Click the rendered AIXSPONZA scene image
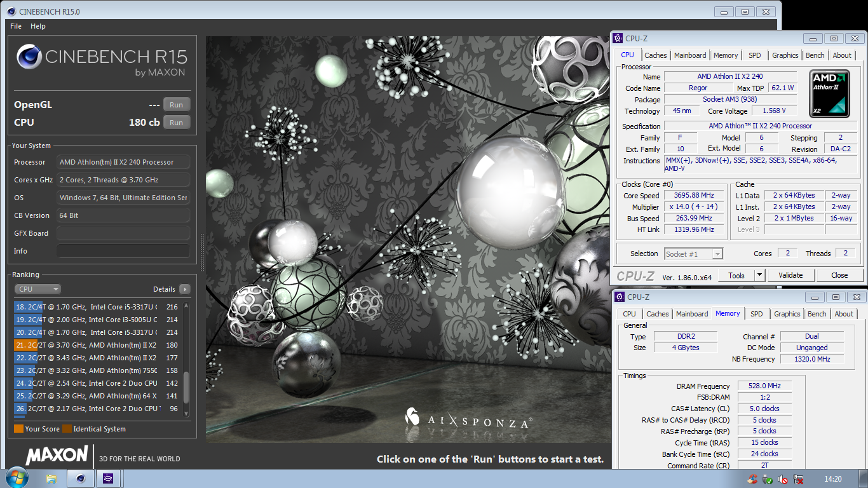This screenshot has height=488, width=868. tap(409, 240)
